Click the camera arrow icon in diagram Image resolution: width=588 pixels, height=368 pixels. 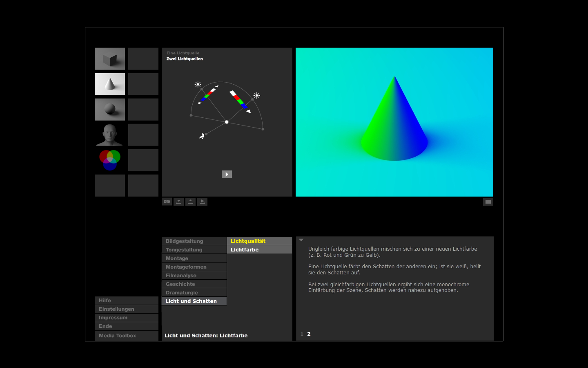click(202, 136)
